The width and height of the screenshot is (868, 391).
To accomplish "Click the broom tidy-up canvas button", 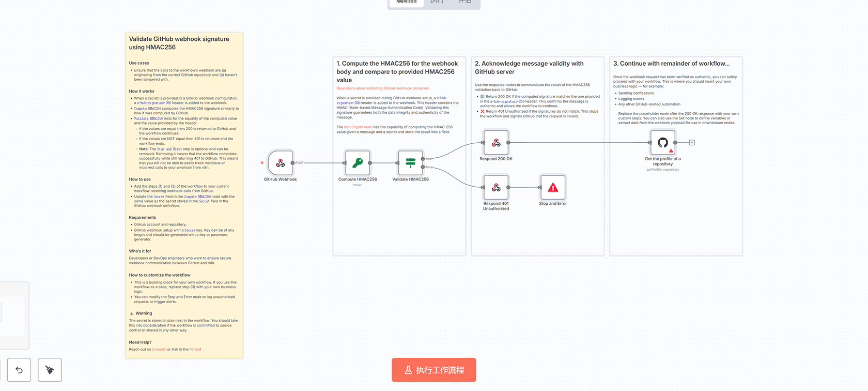I will click(x=50, y=370).
